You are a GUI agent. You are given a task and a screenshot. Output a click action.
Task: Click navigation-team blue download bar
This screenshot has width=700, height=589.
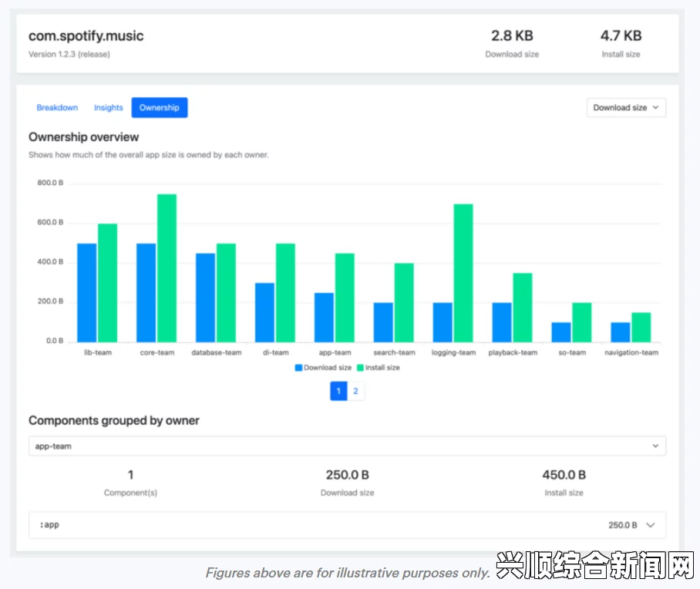[621, 332]
